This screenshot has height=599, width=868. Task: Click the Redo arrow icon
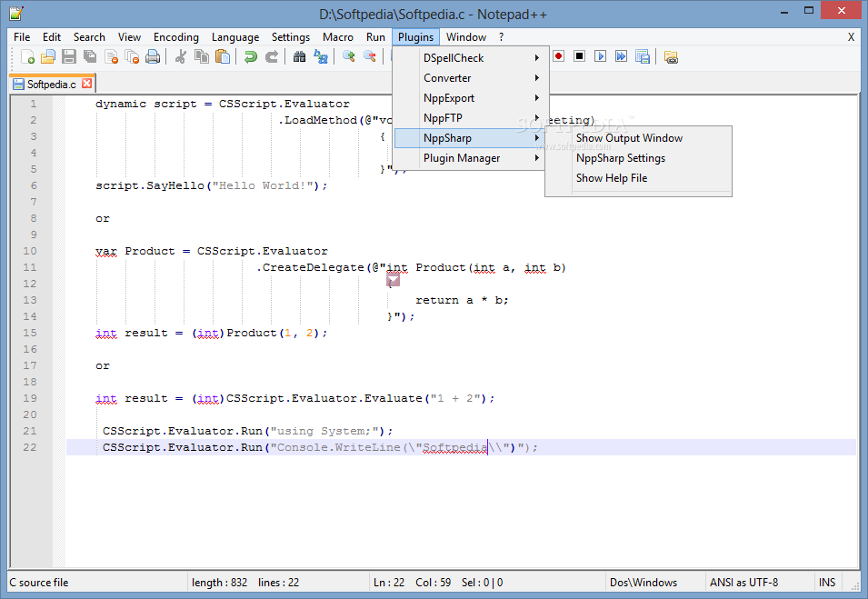tap(271, 56)
